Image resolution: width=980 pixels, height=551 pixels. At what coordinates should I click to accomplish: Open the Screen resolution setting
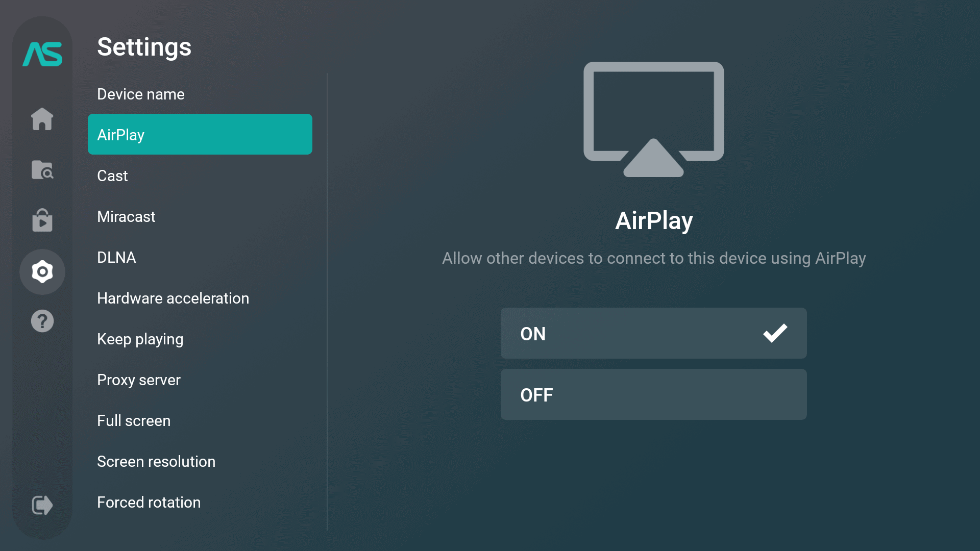156,462
